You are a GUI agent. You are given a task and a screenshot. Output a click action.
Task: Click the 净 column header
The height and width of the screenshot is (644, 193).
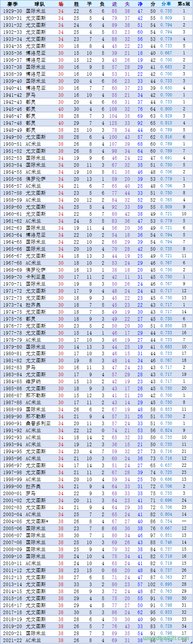tap(140, 4)
